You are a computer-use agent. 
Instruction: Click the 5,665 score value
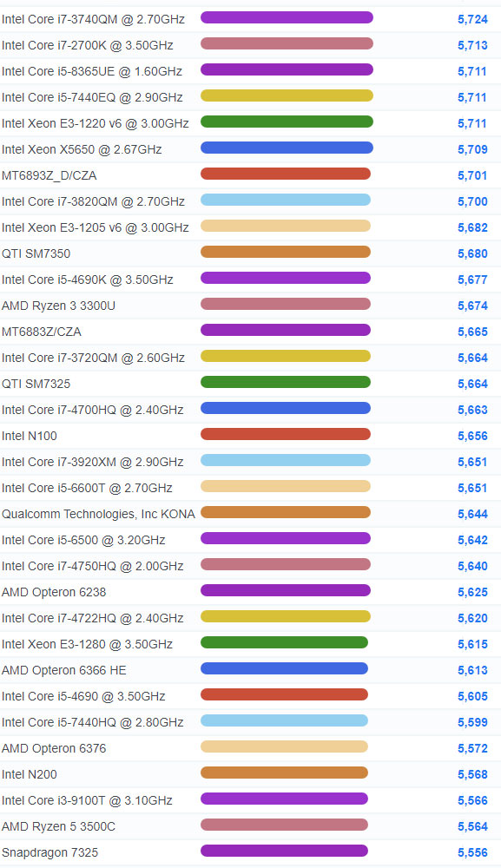pos(472,332)
